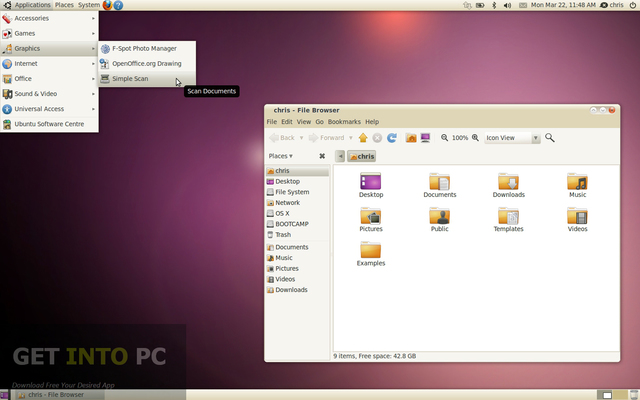The height and width of the screenshot is (400, 640).
Task: Open Ubuntu Software Centre
Action: [49, 124]
